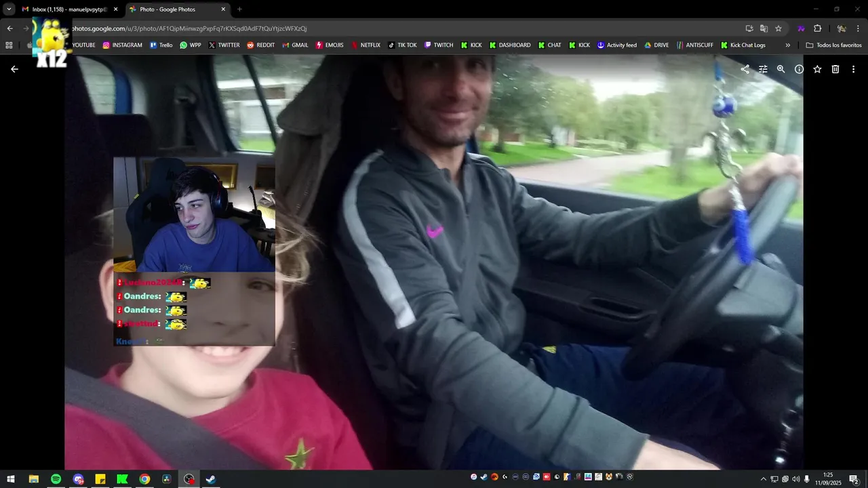Open OBS Studio from the taskbar
The width and height of the screenshot is (868, 488).
coord(189,479)
